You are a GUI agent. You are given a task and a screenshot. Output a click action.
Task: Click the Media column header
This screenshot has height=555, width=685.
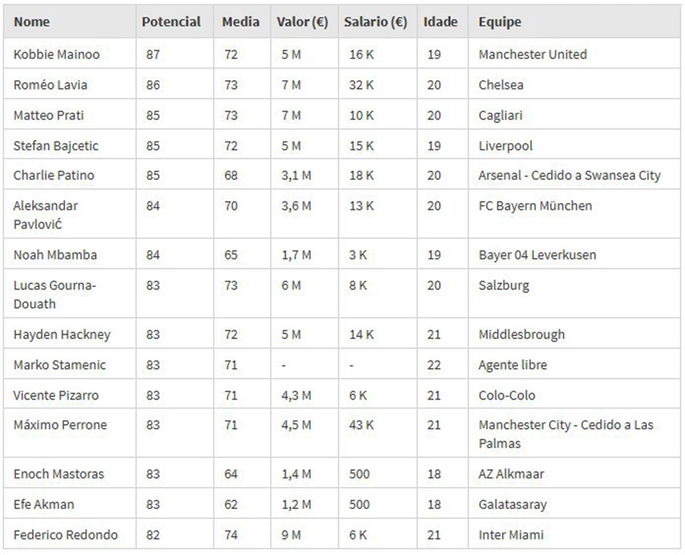pos(240,21)
